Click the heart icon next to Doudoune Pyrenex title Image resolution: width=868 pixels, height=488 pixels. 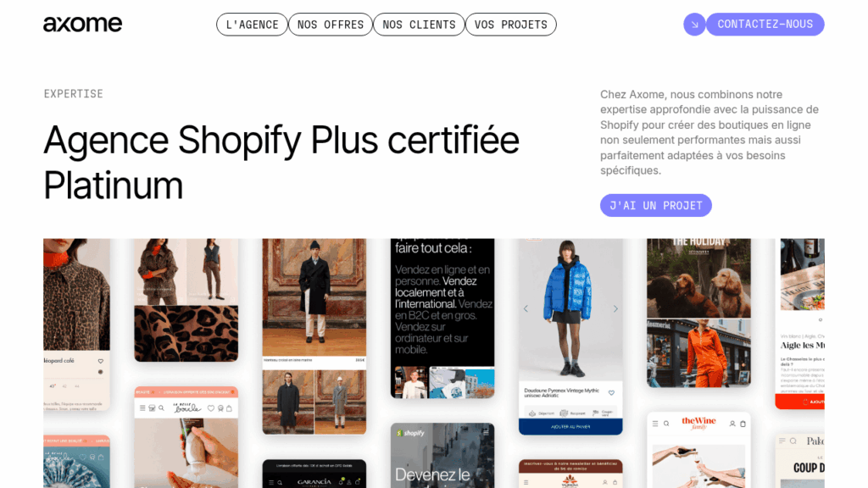coord(611,393)
